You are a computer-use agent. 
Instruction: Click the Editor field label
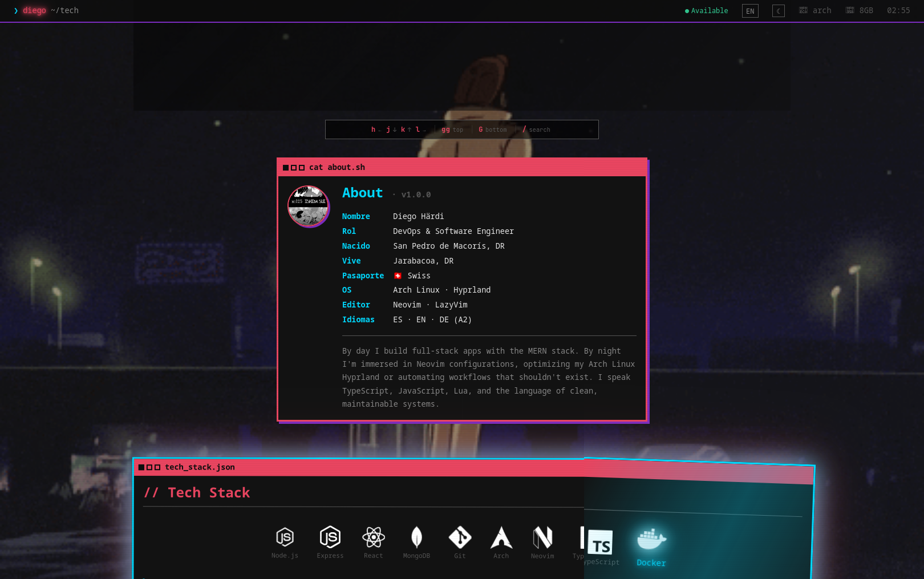coord(356,305)
